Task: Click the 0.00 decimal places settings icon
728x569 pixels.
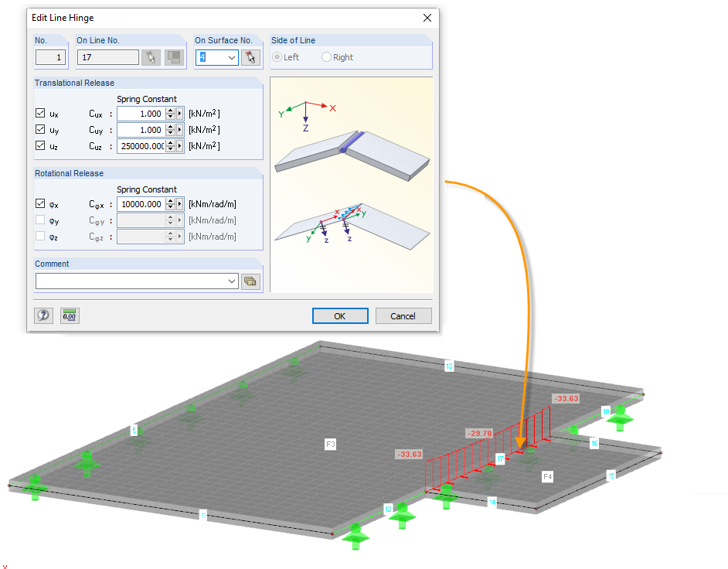Action: [x=69, y=315]
